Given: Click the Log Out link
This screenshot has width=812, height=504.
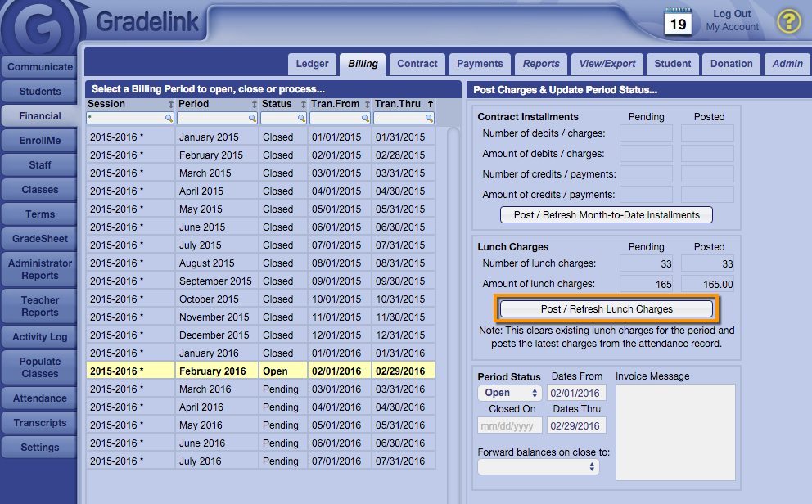Looking at the screenshot, I should point(732,14).
